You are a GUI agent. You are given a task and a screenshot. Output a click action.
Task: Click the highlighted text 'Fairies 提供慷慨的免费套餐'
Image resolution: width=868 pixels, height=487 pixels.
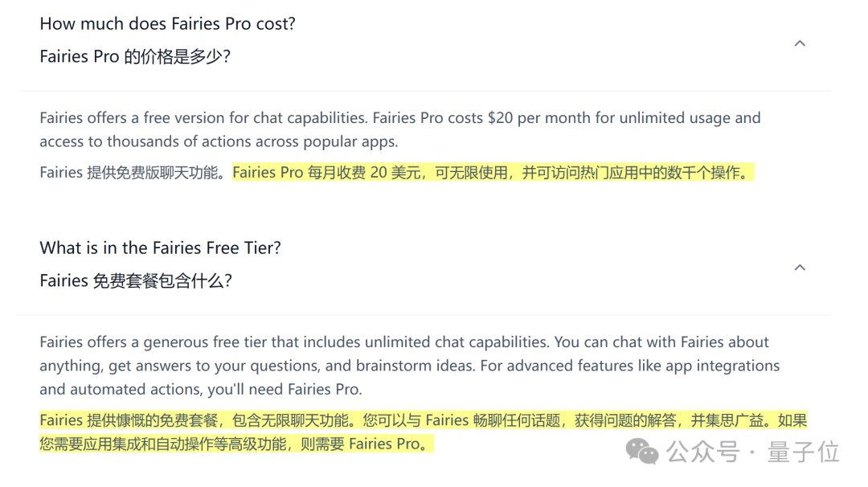click(x=129, y=420)
